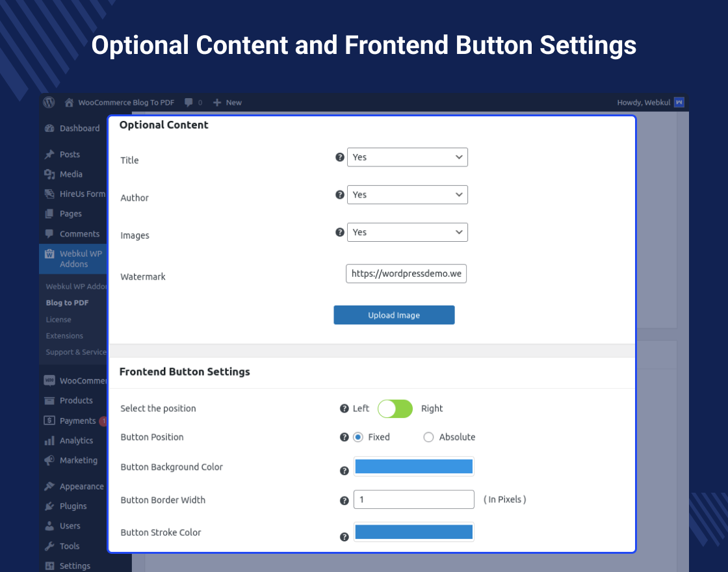Open the Title Yes dropdown
The height and width of the screenshot is (572, 728).
pyautogui.click(x=408, y=157)
